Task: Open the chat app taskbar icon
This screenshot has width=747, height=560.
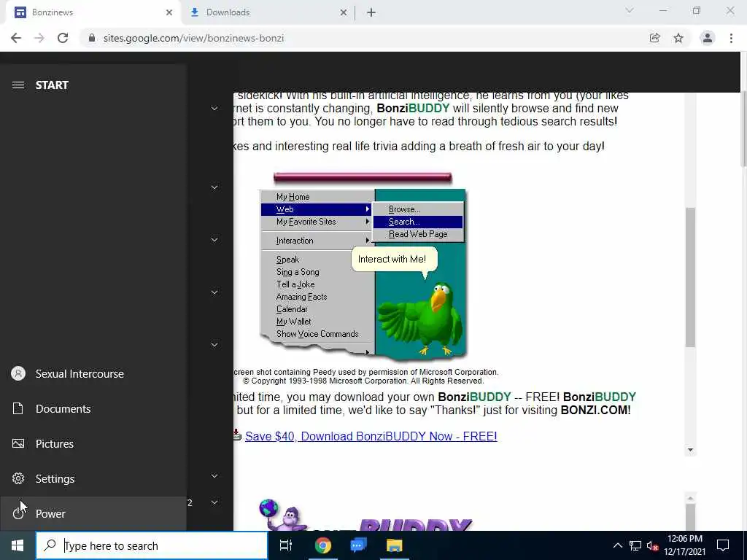Action: (358, 545)
